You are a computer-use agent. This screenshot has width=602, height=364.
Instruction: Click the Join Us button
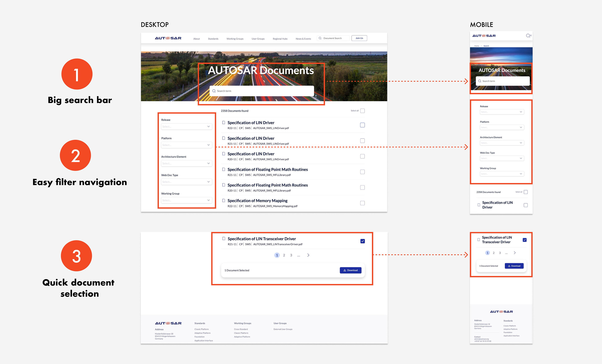pyautogui.click(x=359, y=38)
